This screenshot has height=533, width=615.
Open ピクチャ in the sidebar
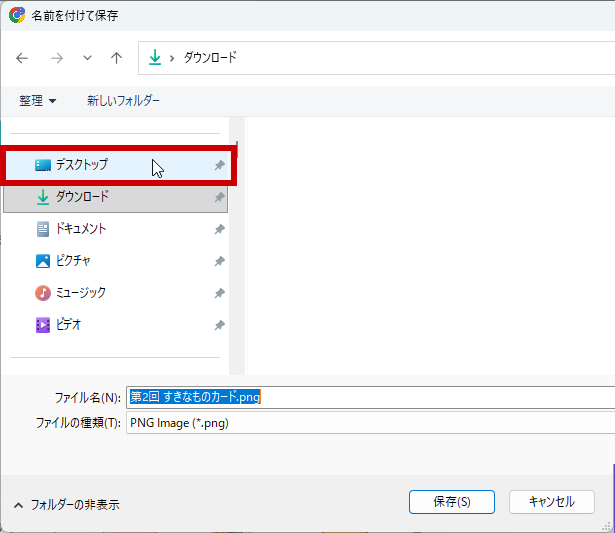coord(115,261)
